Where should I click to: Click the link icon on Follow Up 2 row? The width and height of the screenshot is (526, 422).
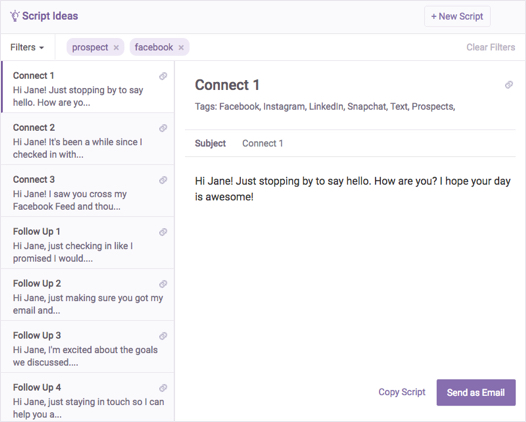click(x=163, y=284)
